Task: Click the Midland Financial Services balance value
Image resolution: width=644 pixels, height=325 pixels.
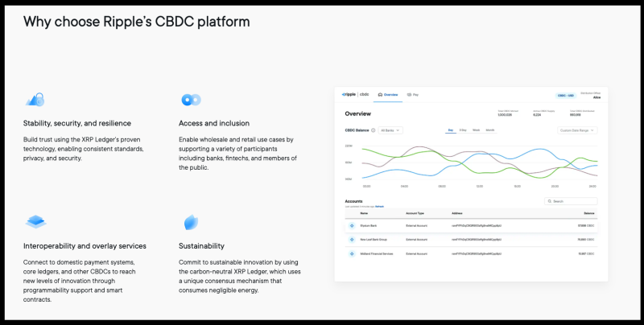Action: point(586,253)
